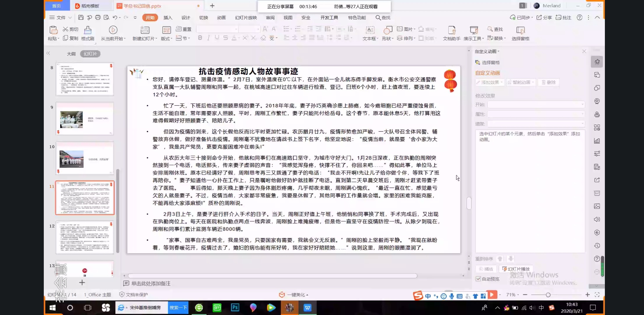
Task: Click the Shapes (形状) icon
Action: [x=388, y=30]
